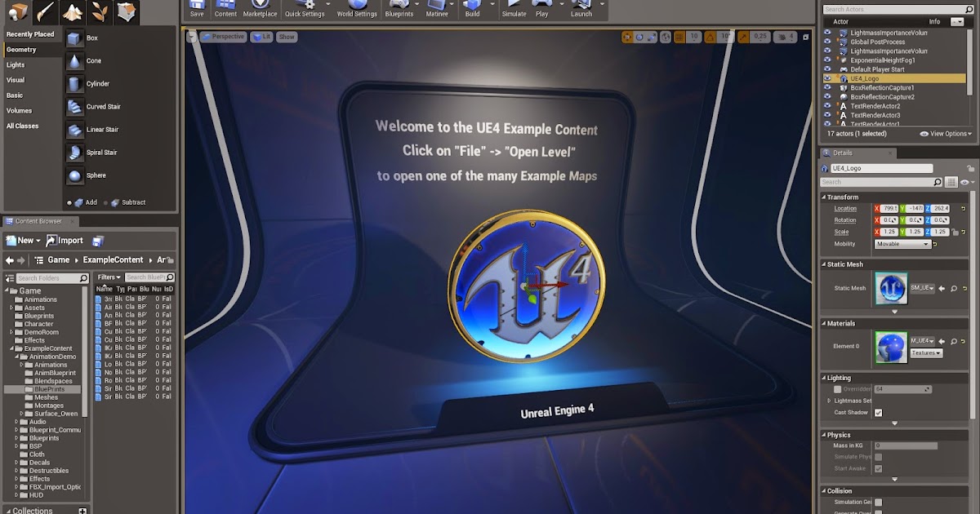The height and width of the screenshot is (514, 980).
Task: Toggle the Start Awake physics checkbox
Action: pos(878,468)
